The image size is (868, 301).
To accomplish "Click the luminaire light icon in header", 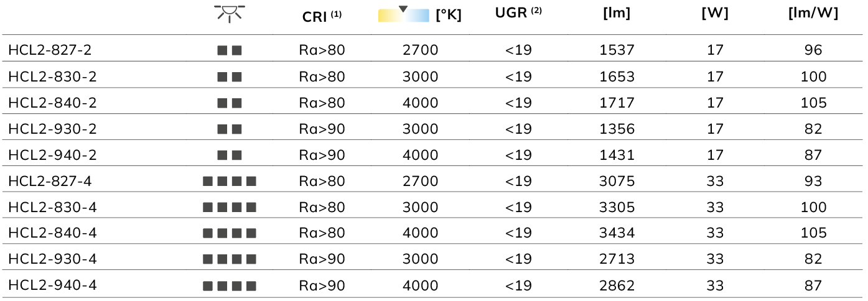I will click(x=229, y=14).
